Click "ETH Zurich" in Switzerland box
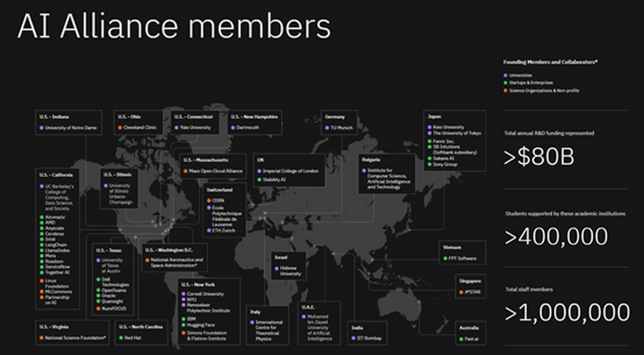Screen dimensions: 644x355 [224, 230]
